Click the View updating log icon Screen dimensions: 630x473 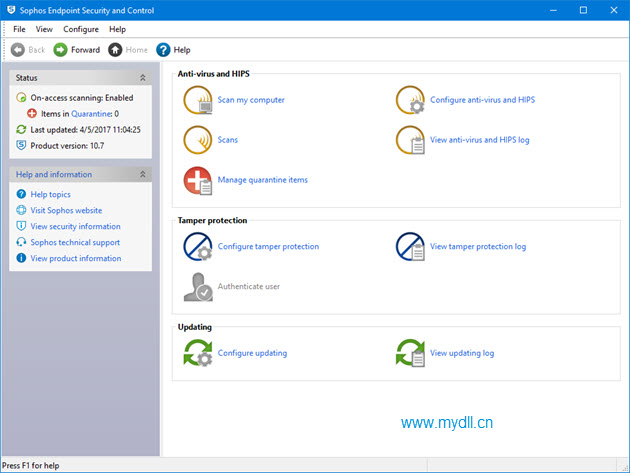[x=410, y=353]
